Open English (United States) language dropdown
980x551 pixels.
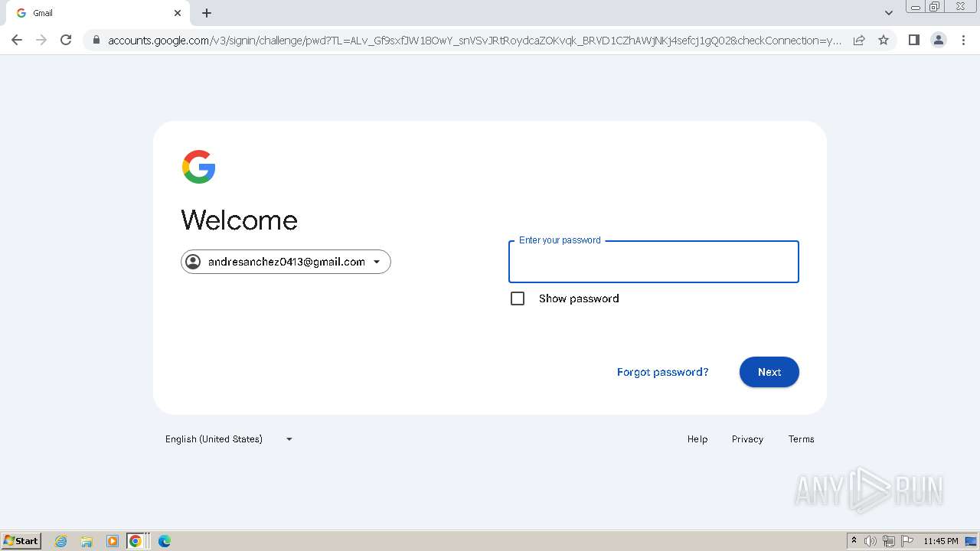[x=229, y=439]
